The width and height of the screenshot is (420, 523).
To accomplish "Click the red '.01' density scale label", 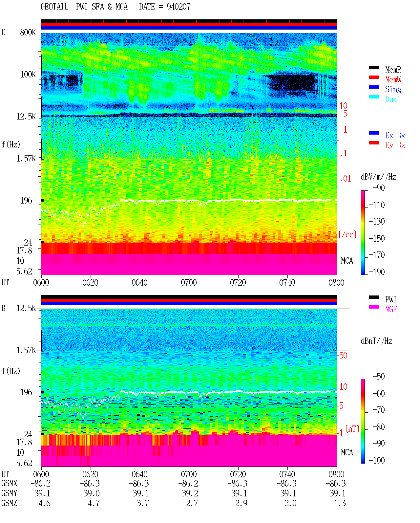I will [345, 179].
